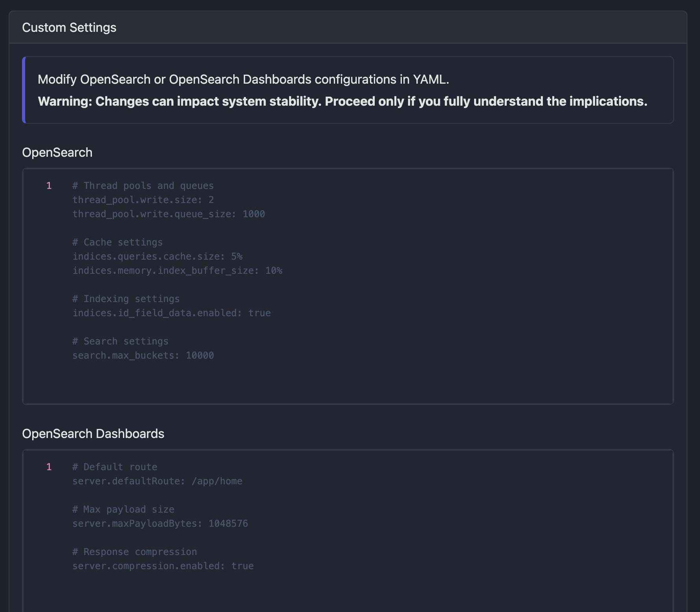Click the '# Indexing settings' comment
The height and width of the screenshot is (612, 700).
(x=126, y=299)
